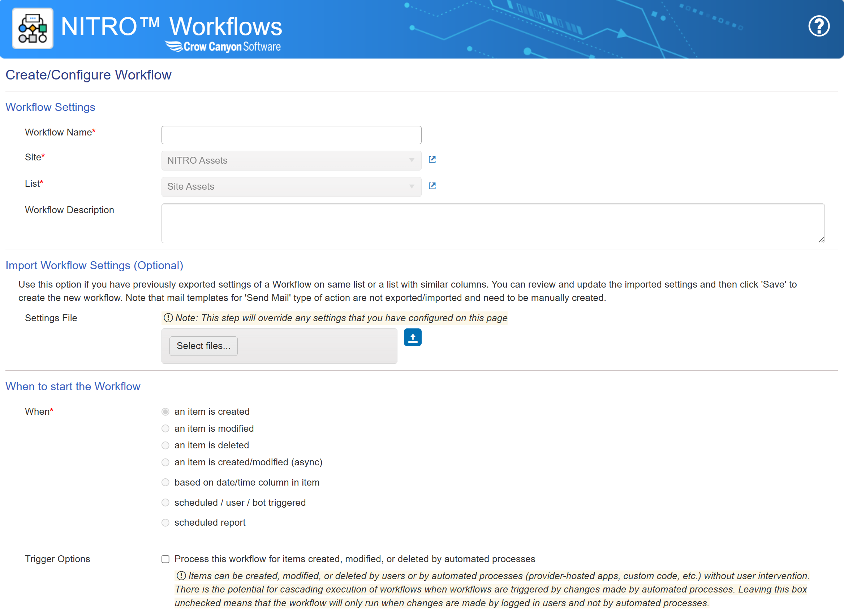This screenshot has height=616, width=844.
Task: Click the 'Create/Configure Workflow' page title
Action: pos(89,75)
